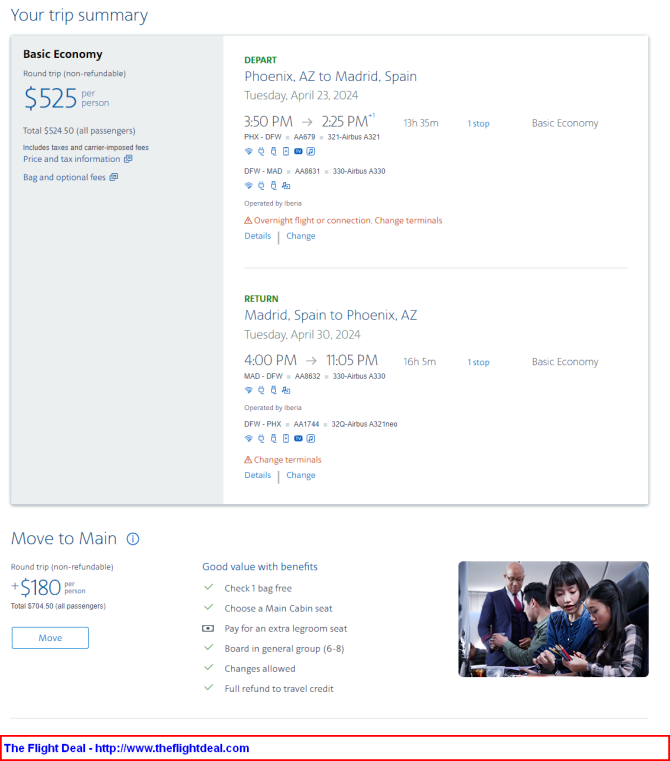670x761 pixels.
Task: Click the Main Cabin passengers photo
Action: (x=553, y=619)
